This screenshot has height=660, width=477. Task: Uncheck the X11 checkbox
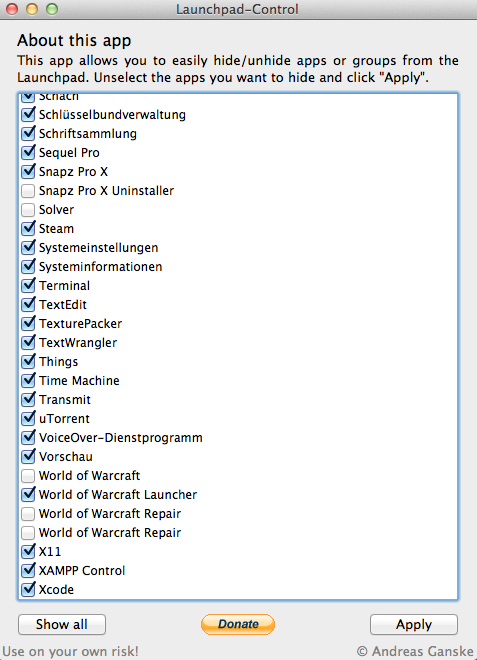28,551
